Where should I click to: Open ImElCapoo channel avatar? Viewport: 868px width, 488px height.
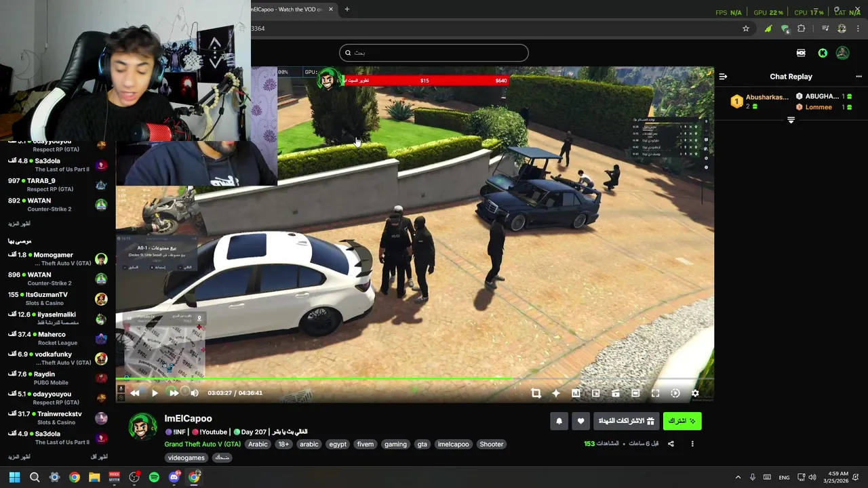(142, 426)
